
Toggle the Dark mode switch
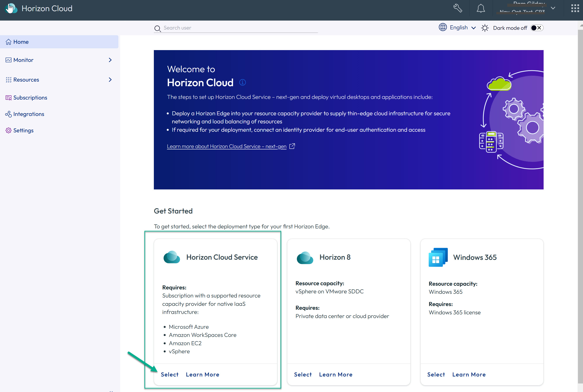point(537,28)
